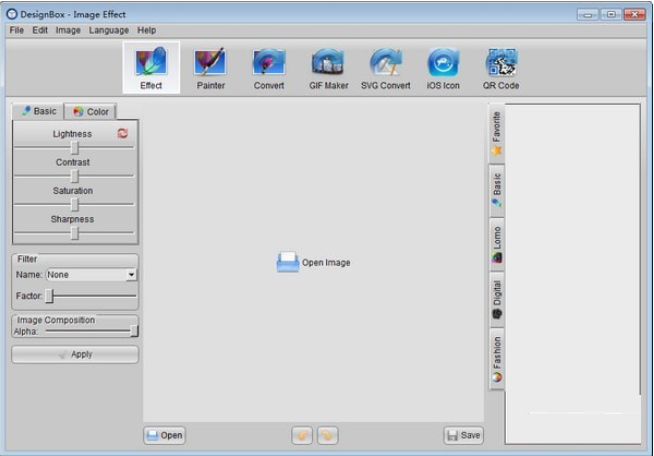Click the Open Image text link
The width and height of the screenshot is (654, 456).
(326, 262)
